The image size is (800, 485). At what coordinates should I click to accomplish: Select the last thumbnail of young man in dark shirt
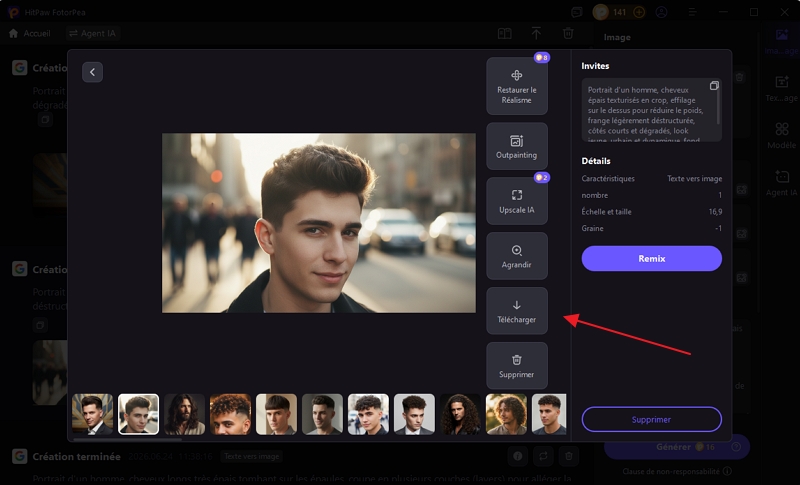549,414
